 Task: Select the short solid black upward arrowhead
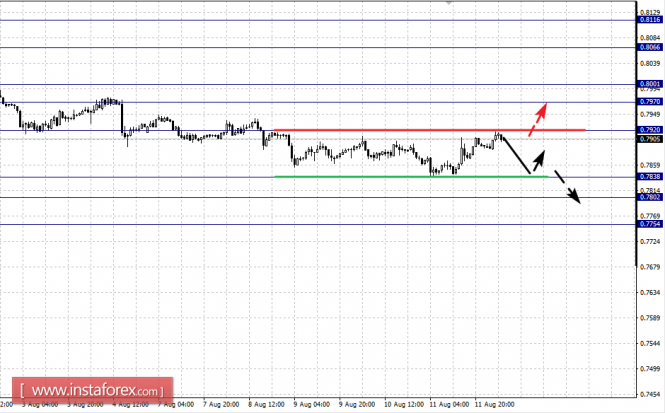(x=539, y=160)
